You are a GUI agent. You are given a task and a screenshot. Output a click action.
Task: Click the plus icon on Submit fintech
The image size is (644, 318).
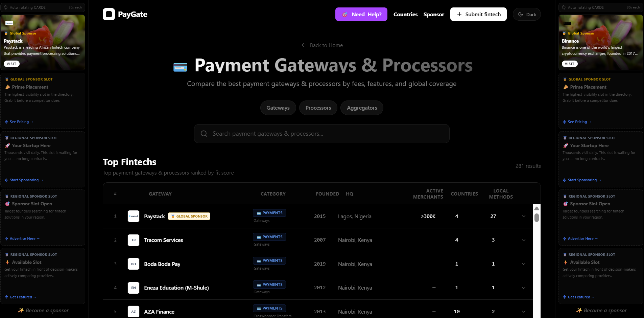[x=459, y=14]
